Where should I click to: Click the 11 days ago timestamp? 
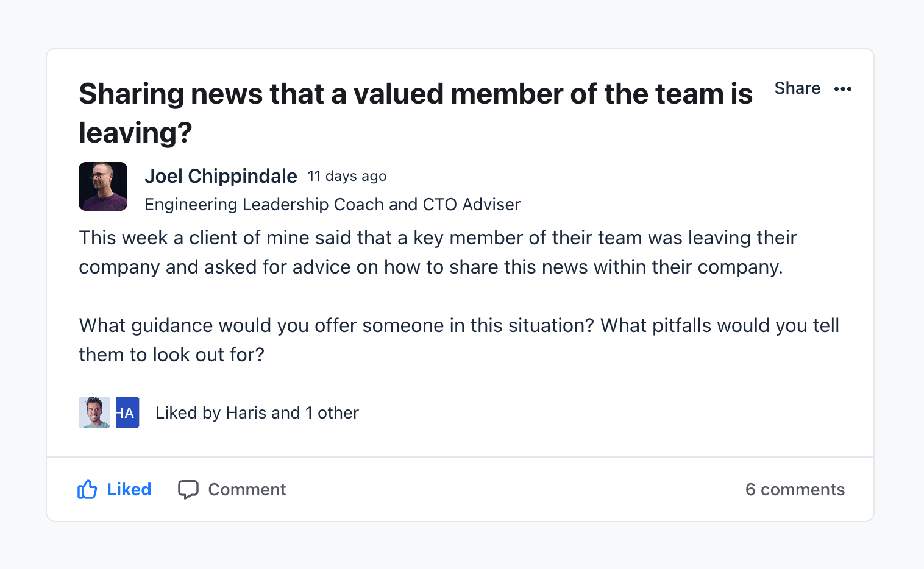point(347,176)
